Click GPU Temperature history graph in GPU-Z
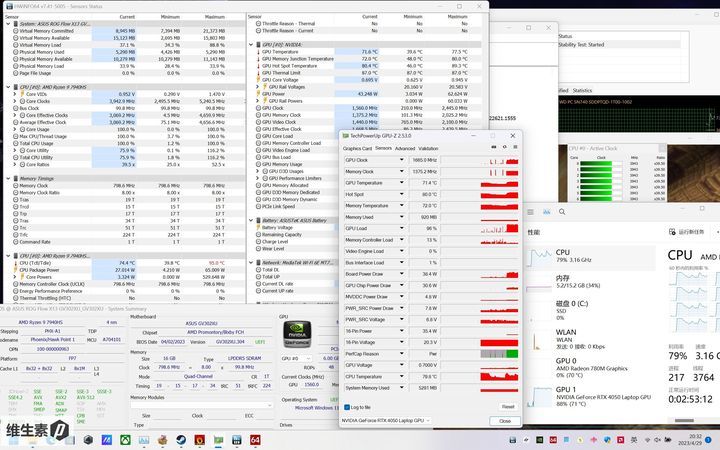 click(x=480, y=183)
